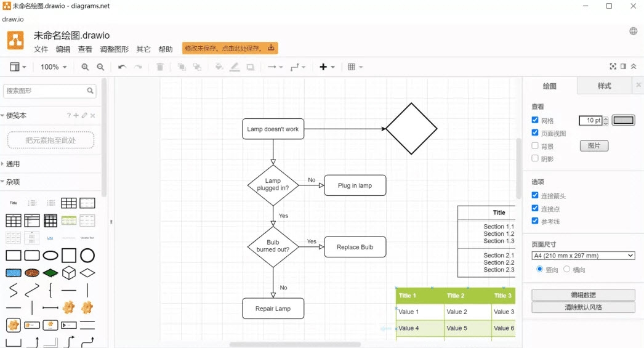Toggle the 网格 grid checkbox

pyautogui.click(x=535, y=120)
